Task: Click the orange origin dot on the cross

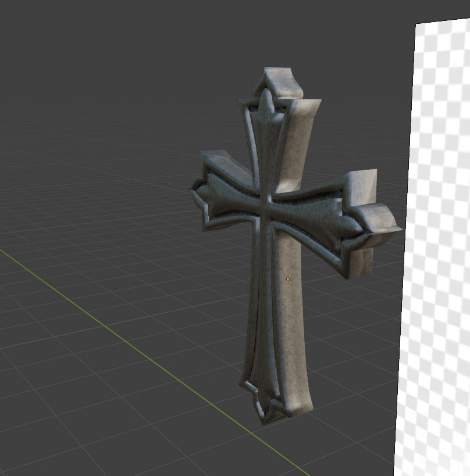Action: tap(288, 278)
